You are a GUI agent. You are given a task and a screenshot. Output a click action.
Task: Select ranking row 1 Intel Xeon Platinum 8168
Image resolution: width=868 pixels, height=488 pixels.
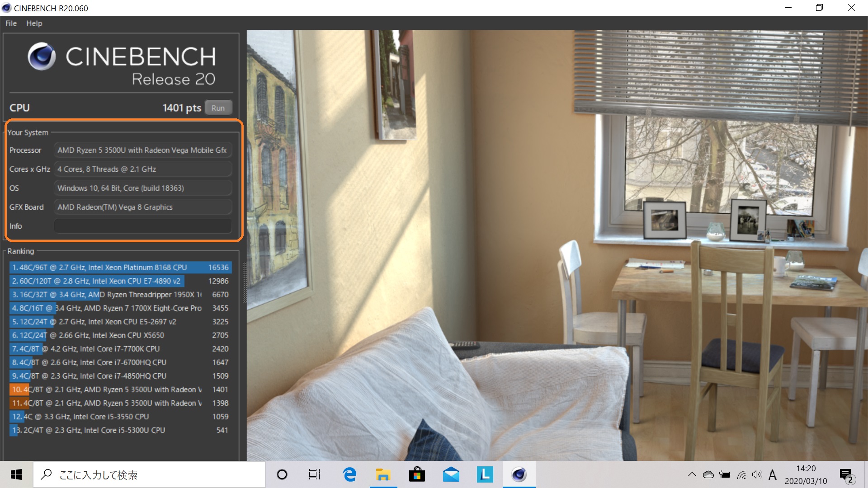(x=120, y=267)
